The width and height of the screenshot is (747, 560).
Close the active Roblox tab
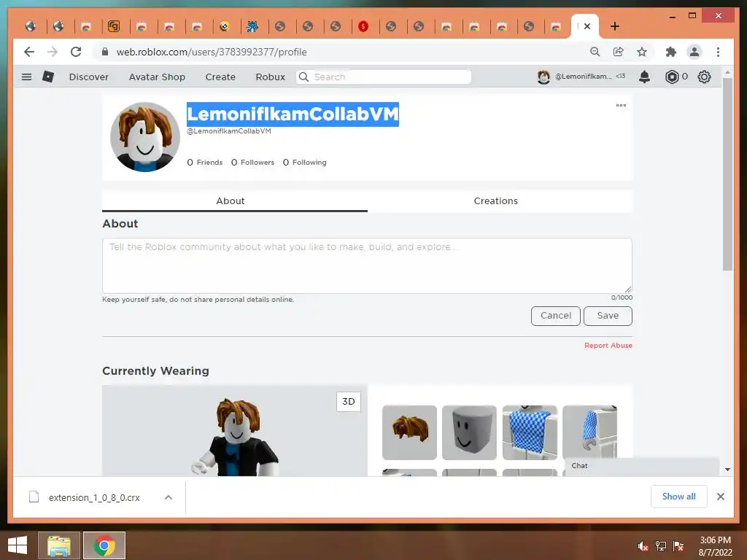coord(587,26)
